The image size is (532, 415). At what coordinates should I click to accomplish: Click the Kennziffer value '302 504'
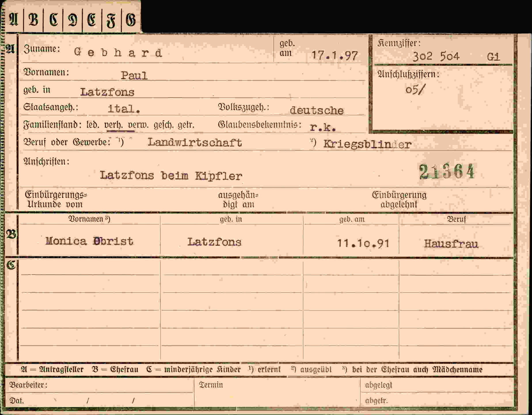436,57
